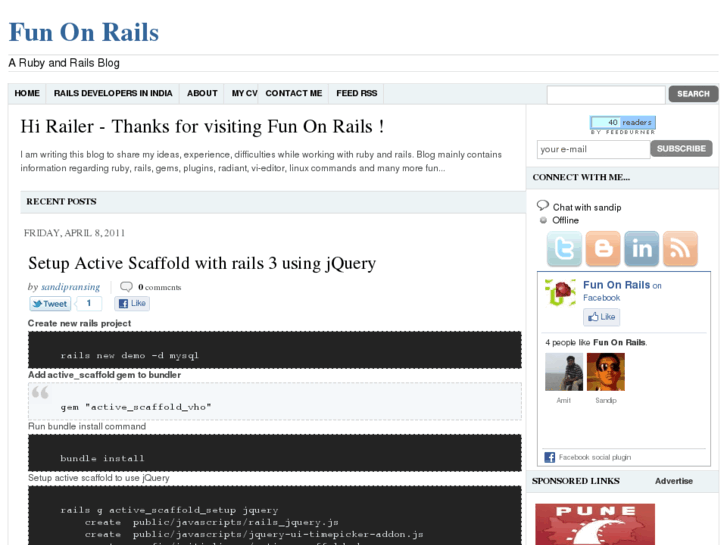Click the Add active_scaffold gem to bundler text

pyautogui.click(x=104, y=375)
